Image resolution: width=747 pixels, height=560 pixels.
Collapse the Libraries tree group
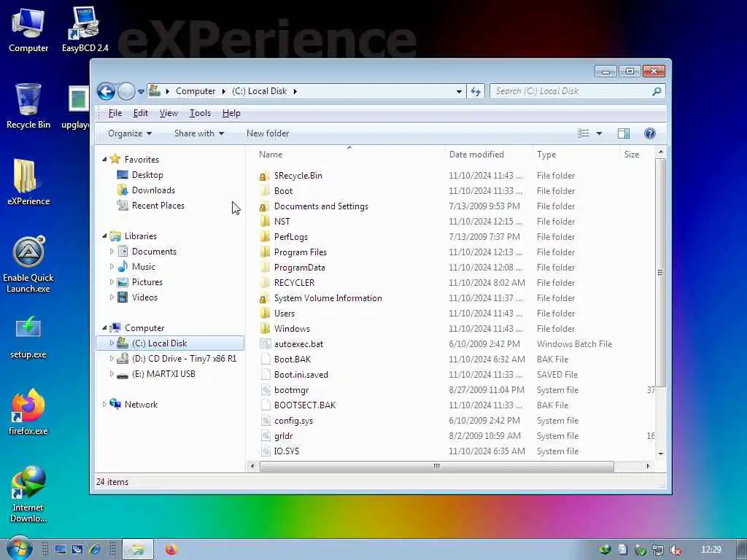pyautogui.click(x=104, y=236)
